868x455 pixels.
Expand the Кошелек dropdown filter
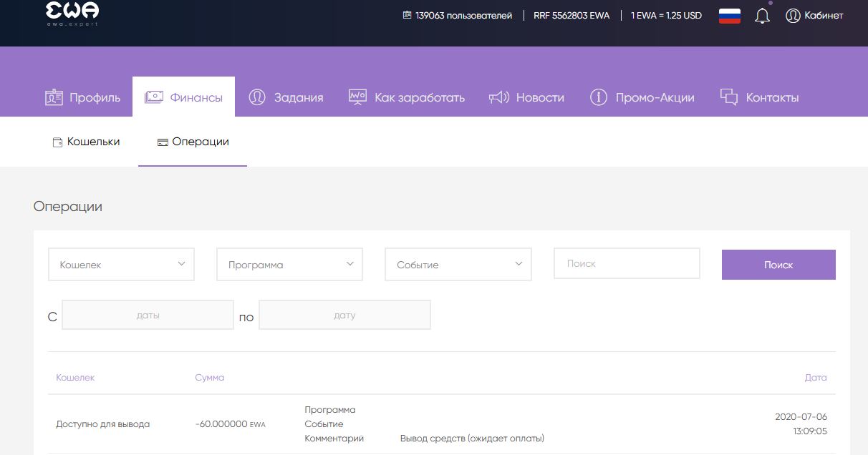(x=121, y=265)
